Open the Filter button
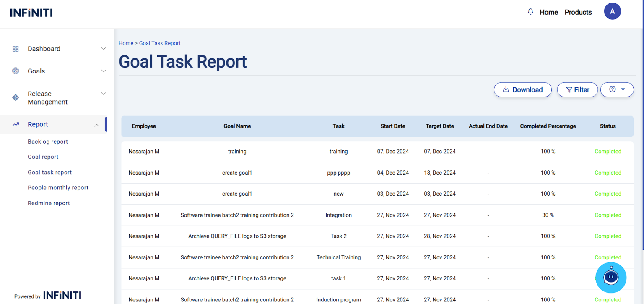The image size is (644, 304). [577, 90]
